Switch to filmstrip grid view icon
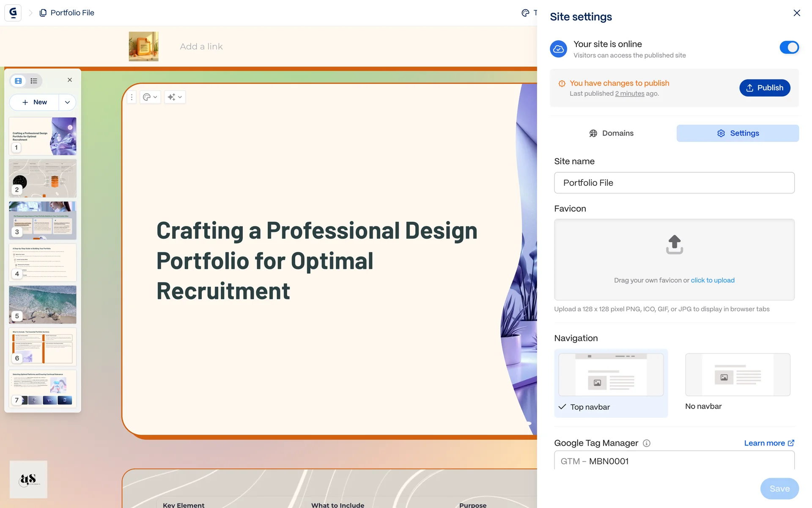Viewport: 812px width, 508px height. 18,81
